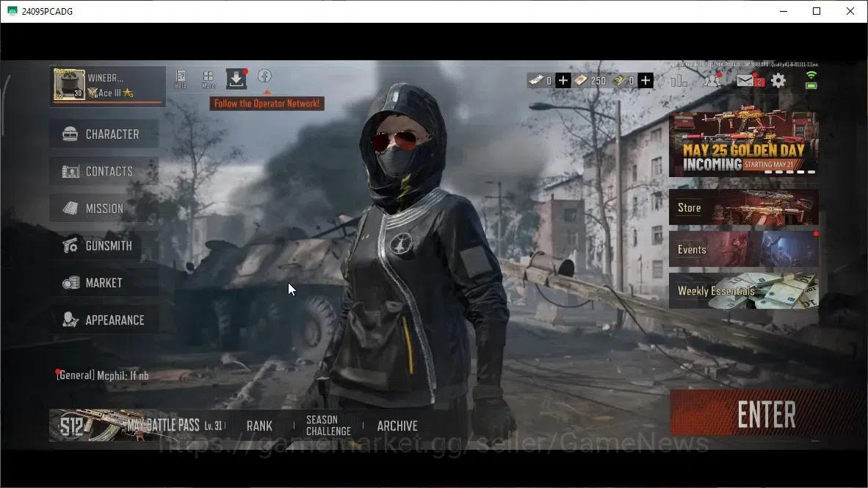Maximize the emulator window

tap(817, 11)
